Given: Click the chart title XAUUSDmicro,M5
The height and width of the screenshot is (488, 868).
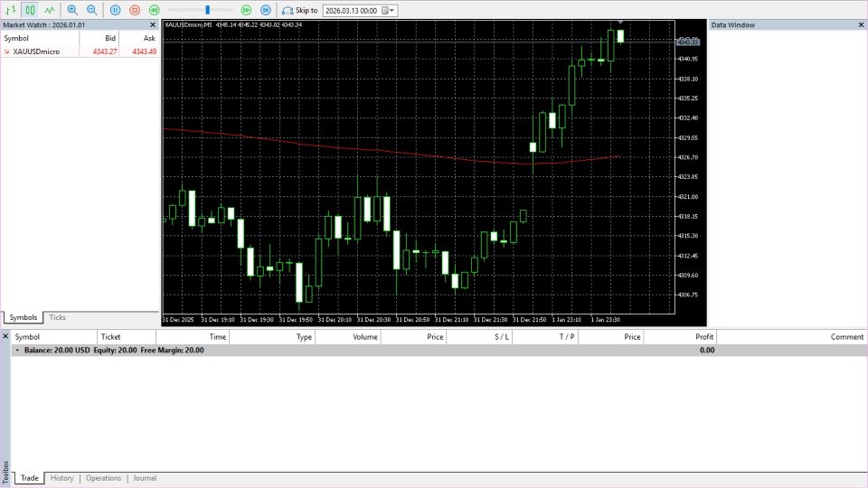Looking at the screenshot, I should coord(188,25).
